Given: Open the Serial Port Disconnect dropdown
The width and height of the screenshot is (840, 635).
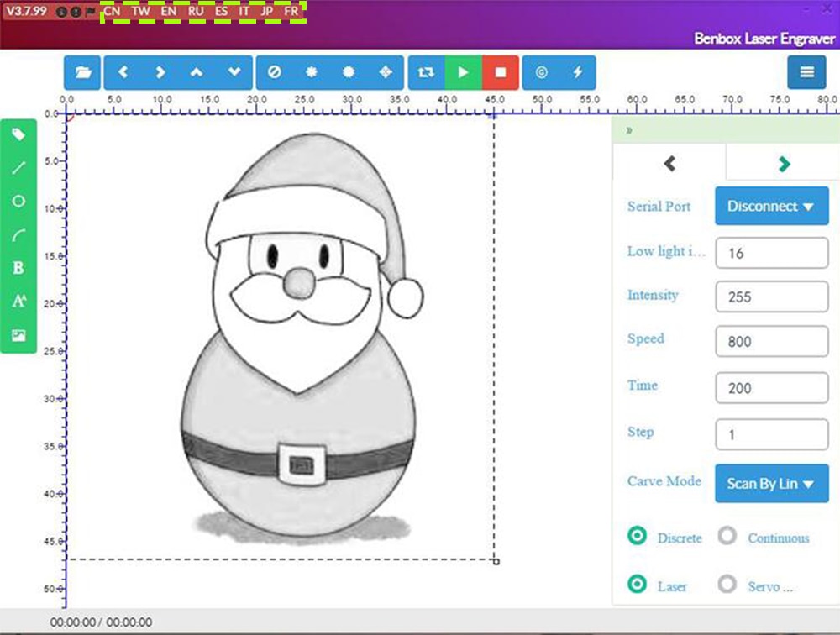Looking at the screenshot, I should pos(771,206).
